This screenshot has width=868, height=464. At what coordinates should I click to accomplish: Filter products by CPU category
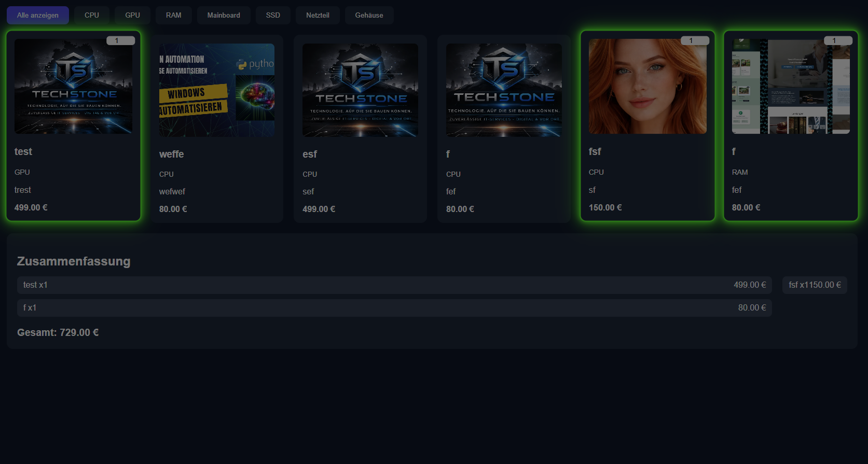pos(92,16)
